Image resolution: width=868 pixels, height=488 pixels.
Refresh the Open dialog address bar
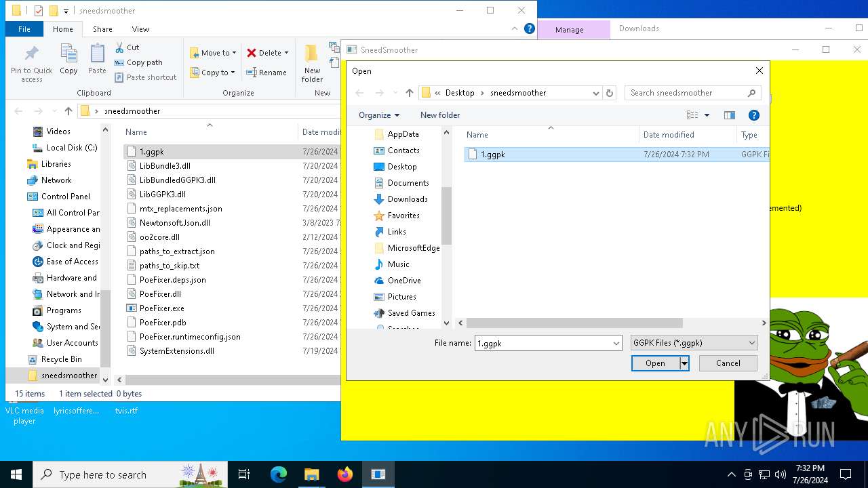(610, 93)
